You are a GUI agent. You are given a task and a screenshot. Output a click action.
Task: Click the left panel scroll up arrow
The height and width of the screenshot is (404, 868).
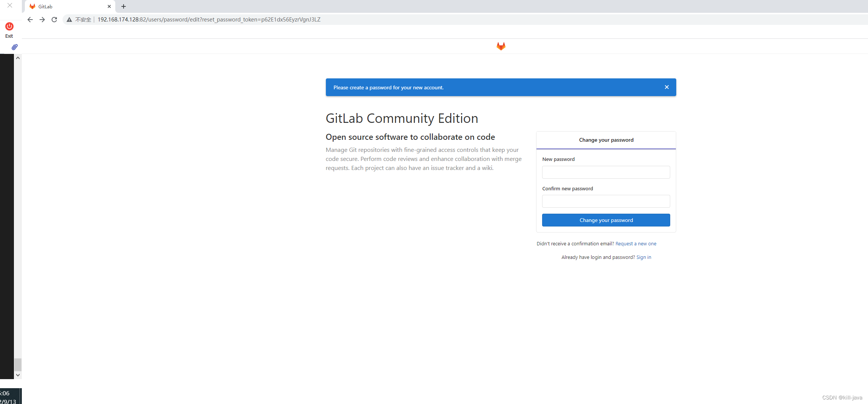click(x=18, y=58)
